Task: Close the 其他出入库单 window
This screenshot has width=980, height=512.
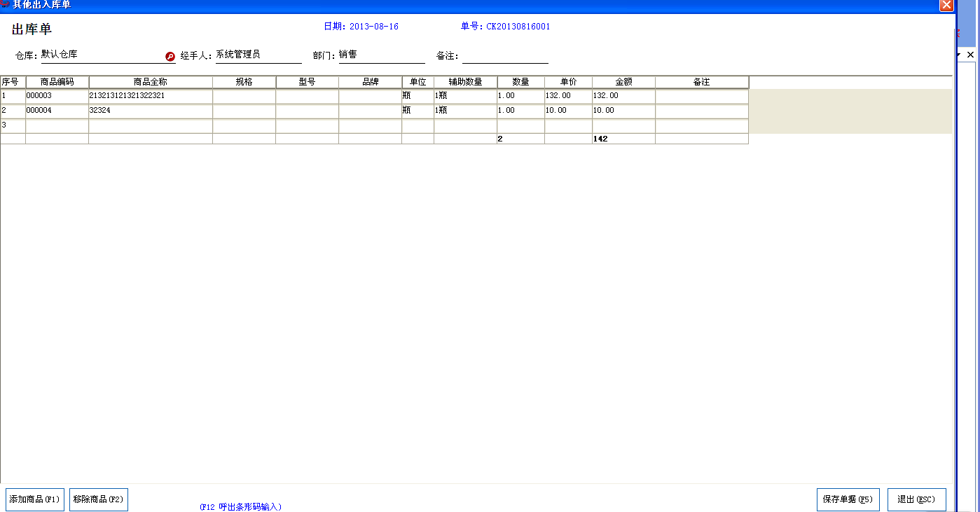Action: (x=946, y=5)
